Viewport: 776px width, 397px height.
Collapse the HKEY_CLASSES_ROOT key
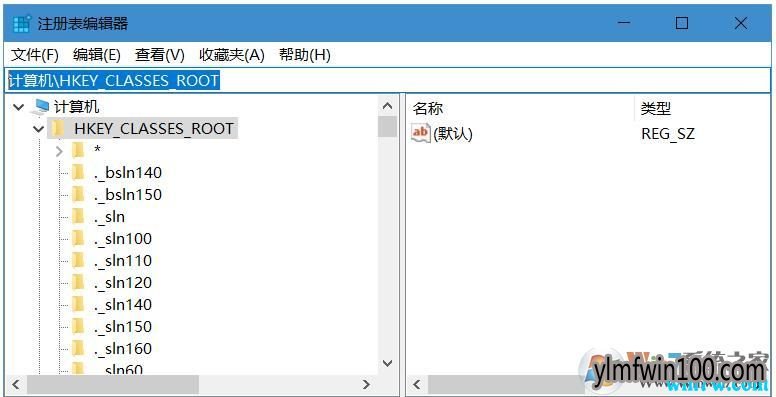pos(39,129)
